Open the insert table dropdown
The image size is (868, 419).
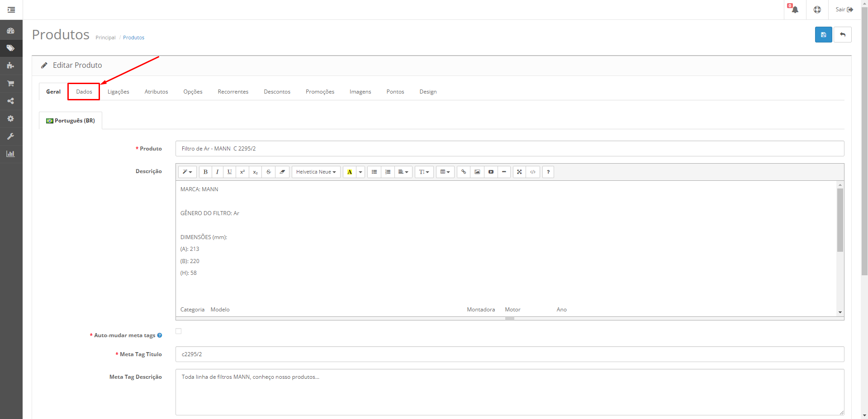pyautogui.click(x=445, y=172)
